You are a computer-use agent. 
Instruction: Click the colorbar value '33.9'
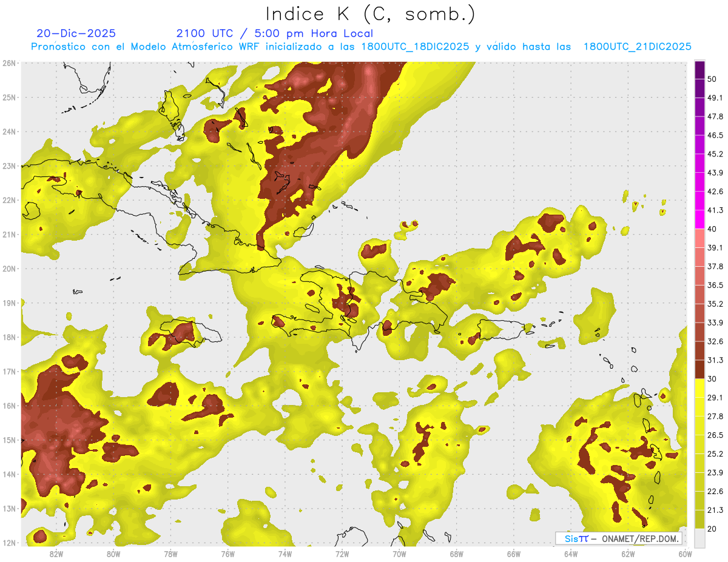point(715,323)
